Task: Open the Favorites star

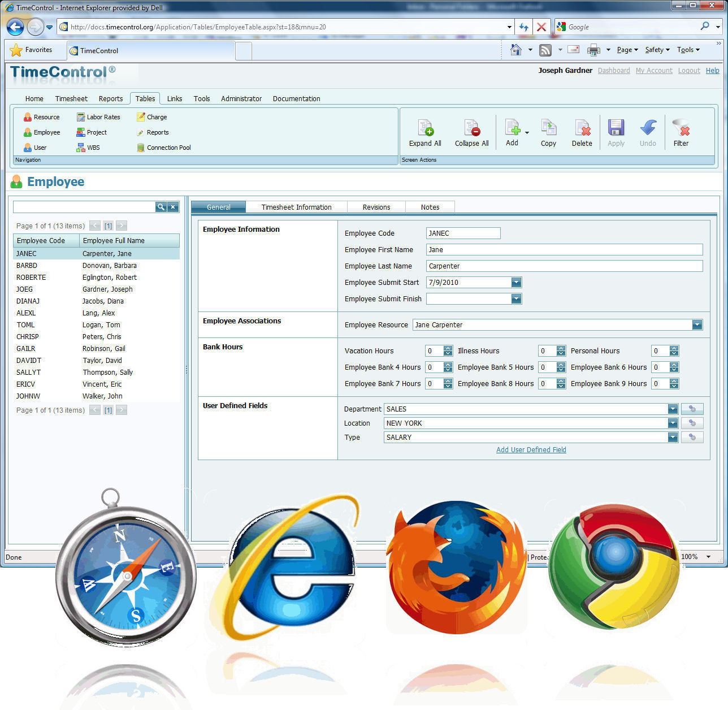Action: click(16, 50)
